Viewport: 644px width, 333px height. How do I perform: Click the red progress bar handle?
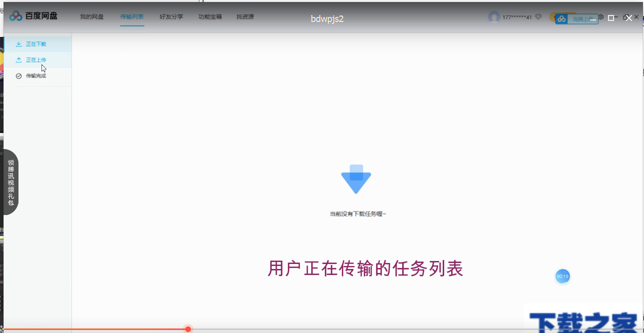coord(187,329)
